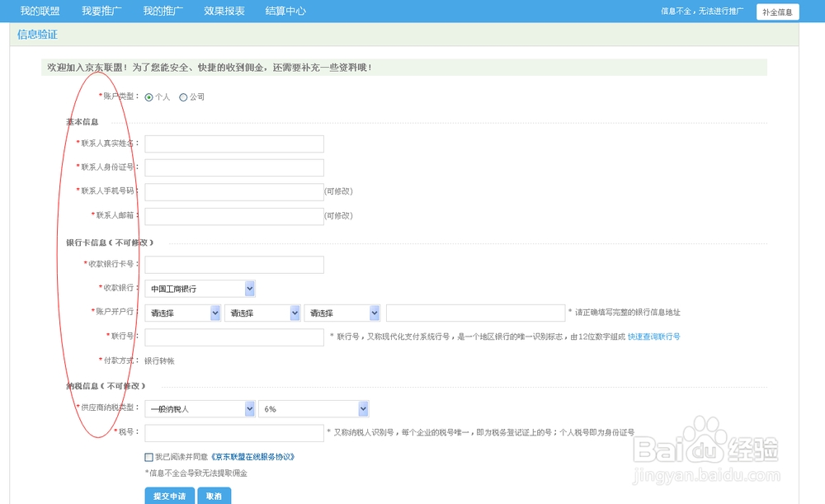The image size is (825, 504).
Task: Expand the first 请选择 province dropdown
Action: 182,313
